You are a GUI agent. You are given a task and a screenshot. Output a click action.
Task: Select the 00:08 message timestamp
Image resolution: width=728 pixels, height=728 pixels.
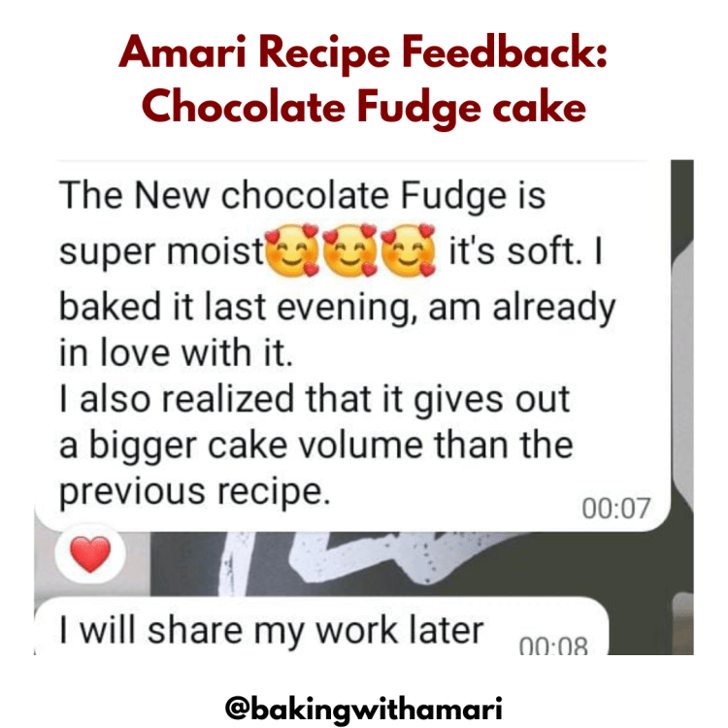[x=553, y=645]
